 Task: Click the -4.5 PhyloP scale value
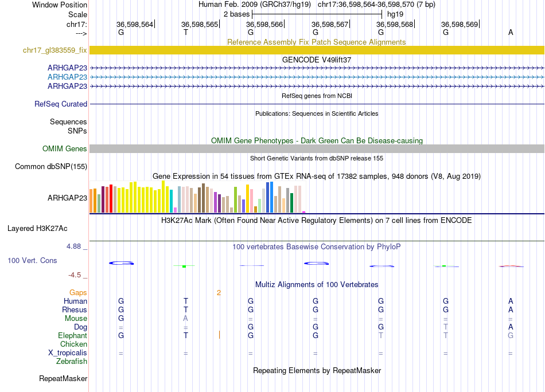[75, 275]
